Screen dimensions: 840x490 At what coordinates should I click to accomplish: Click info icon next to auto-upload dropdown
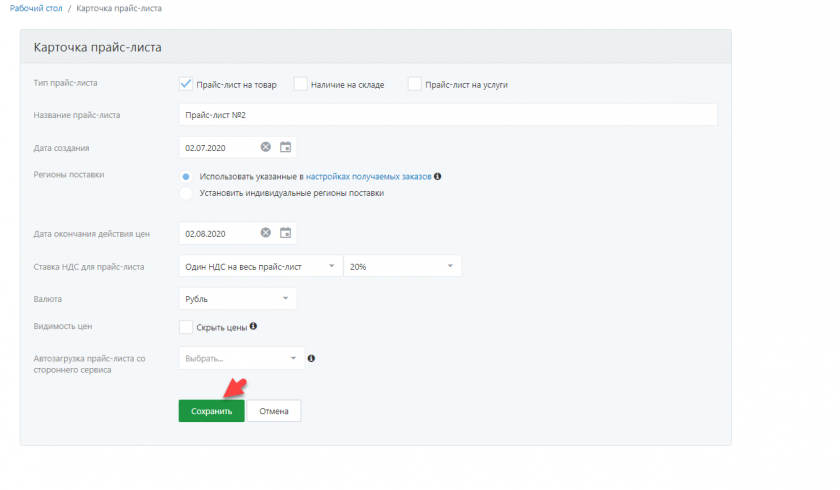pos(312,358)
